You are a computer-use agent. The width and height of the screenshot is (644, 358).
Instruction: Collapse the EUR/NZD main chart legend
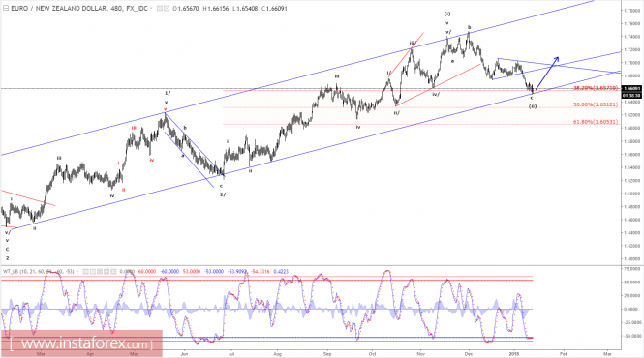pyautogui.click(x=6, y=8)
